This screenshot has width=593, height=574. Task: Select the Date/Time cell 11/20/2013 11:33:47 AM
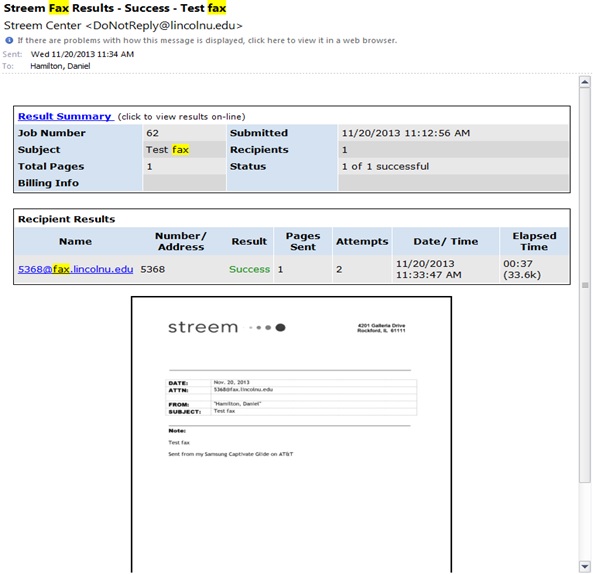coord(428,269)
